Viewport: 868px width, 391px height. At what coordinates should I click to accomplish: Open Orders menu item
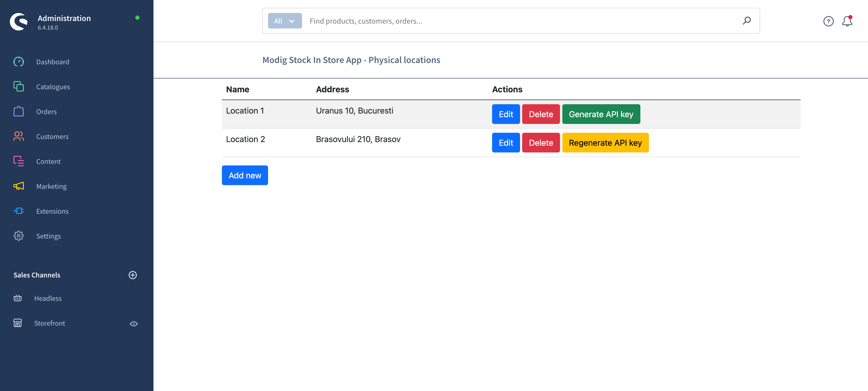point(46,111)
